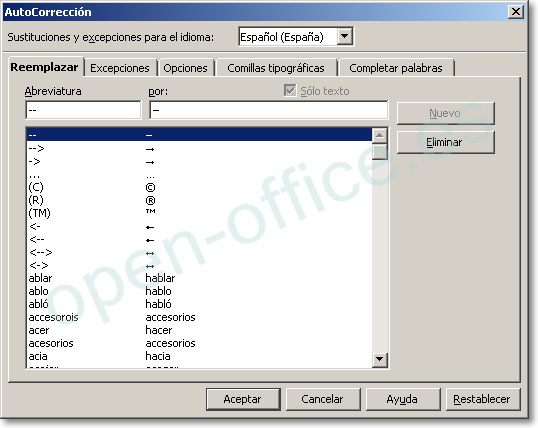The height and width of the screenshot is (428, 538).
Task: Close the AutoCorrección dialog
Action: [x=516, y=12]
